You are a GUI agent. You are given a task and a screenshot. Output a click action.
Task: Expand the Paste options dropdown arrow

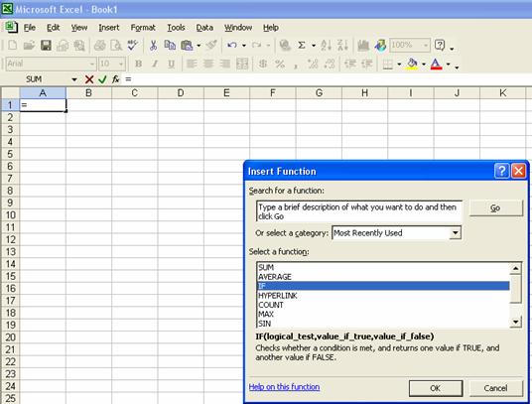pos(199,46)
